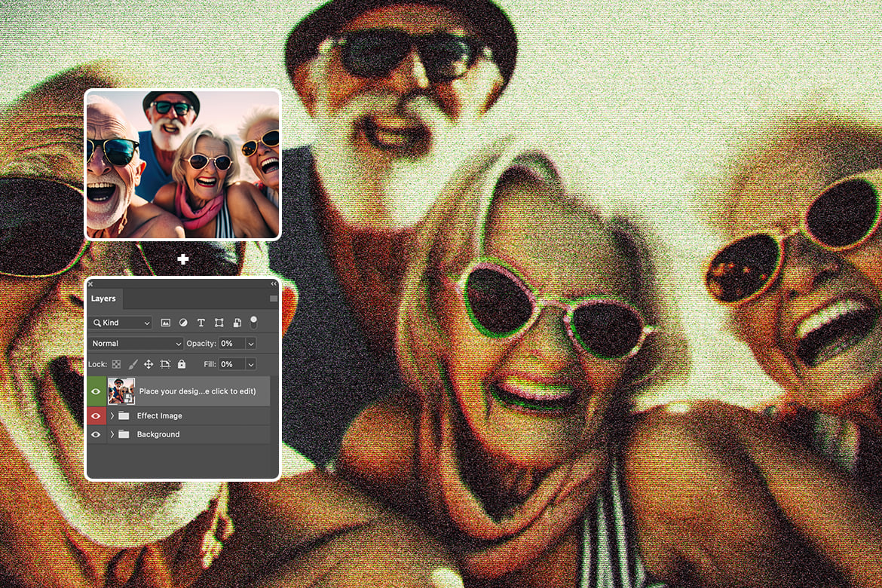Select the Background layer name
882x588 pixels.
tap(158, 434)
